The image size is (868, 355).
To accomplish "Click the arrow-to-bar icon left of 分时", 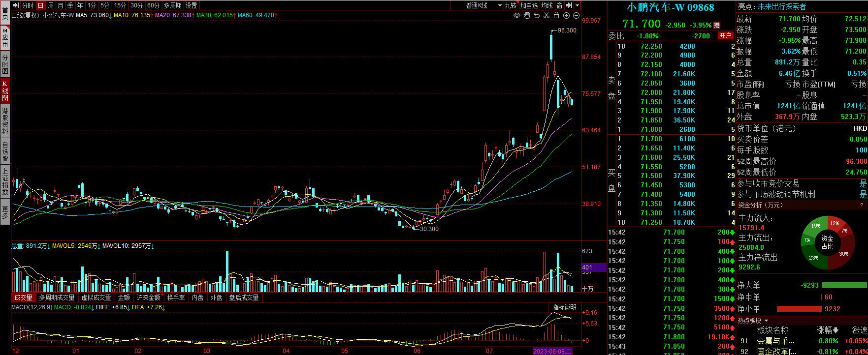I will (16, 5).
